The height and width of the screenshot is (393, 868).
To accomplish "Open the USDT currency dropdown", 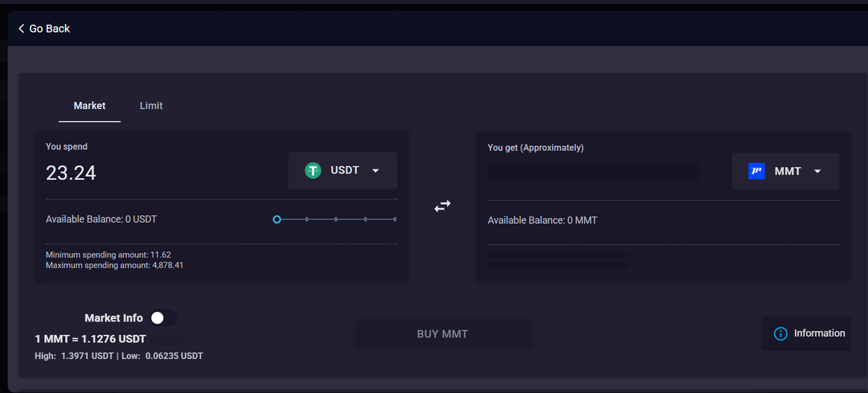I will pyautogui.click(x=343, y=170).
